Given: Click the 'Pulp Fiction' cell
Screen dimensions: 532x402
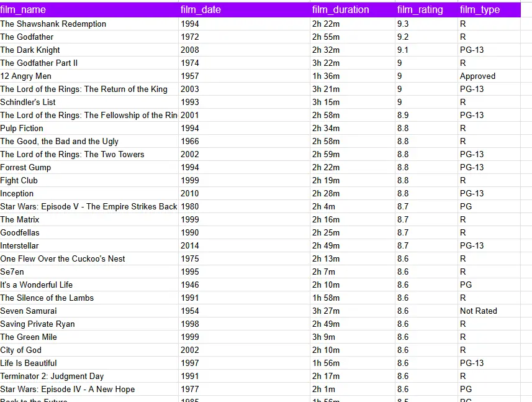Looking at the screenshot, I should coord(89,129).
